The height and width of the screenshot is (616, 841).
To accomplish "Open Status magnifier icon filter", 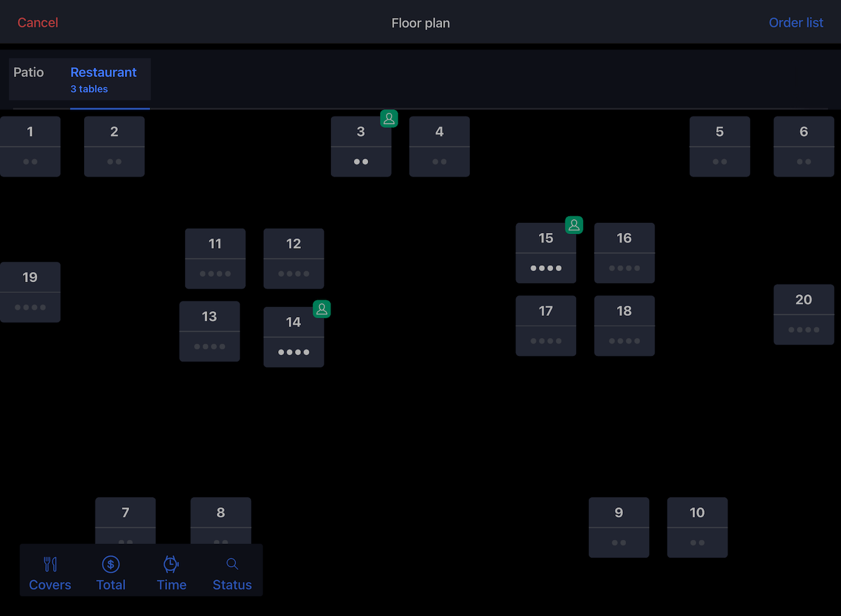I will pos(232,564).
